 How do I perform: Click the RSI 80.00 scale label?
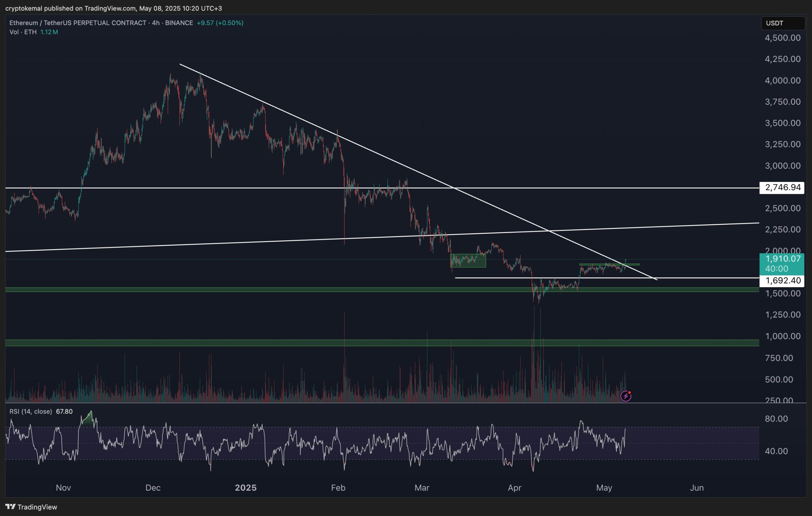click(x=776, y=419)
